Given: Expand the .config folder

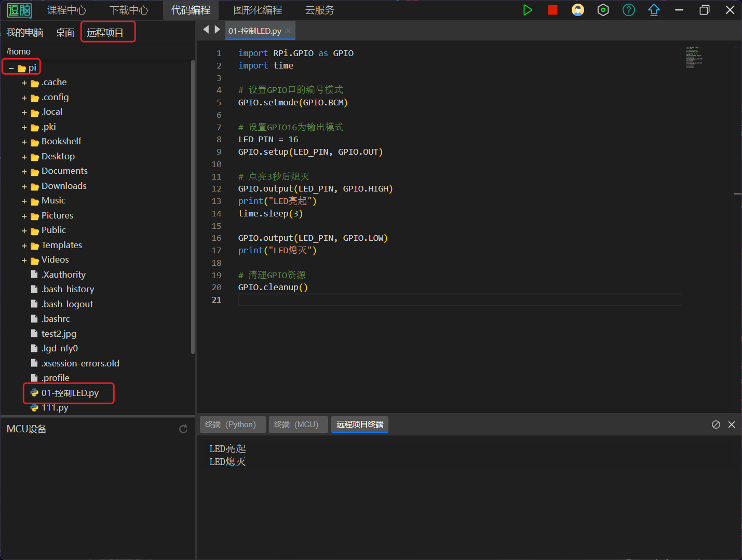Looking at the screenshot, I should 24,98.
